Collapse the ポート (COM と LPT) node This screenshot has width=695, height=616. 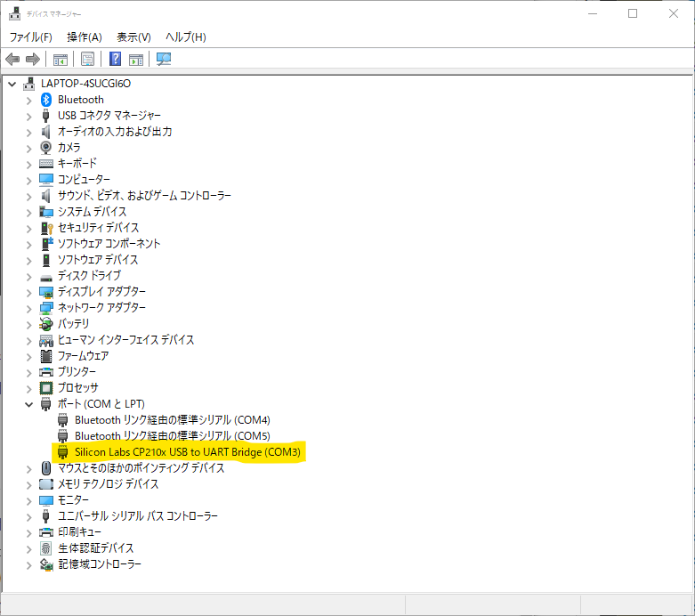[x=29, y=404]
